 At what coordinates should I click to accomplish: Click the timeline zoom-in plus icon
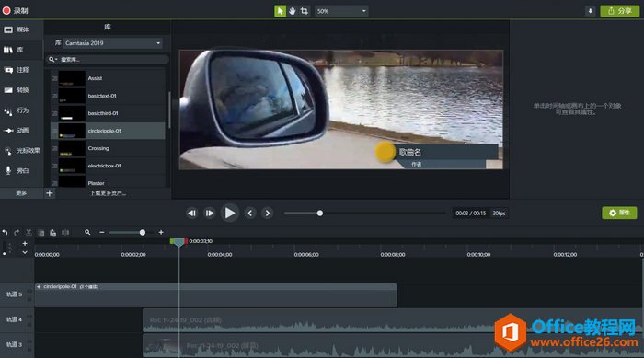point(161,232)
